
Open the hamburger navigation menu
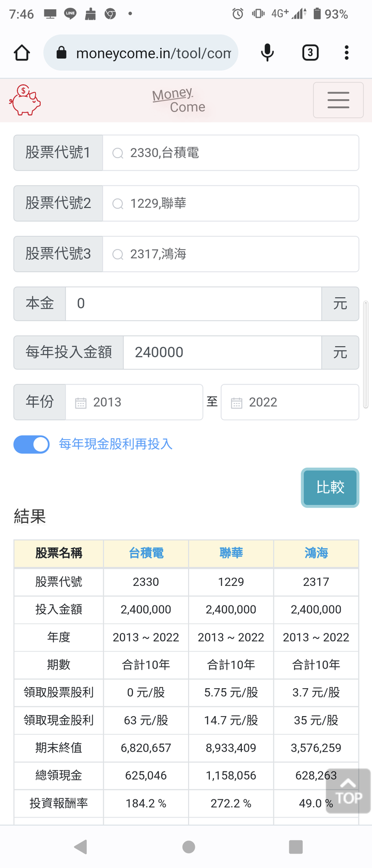(338, 100)
